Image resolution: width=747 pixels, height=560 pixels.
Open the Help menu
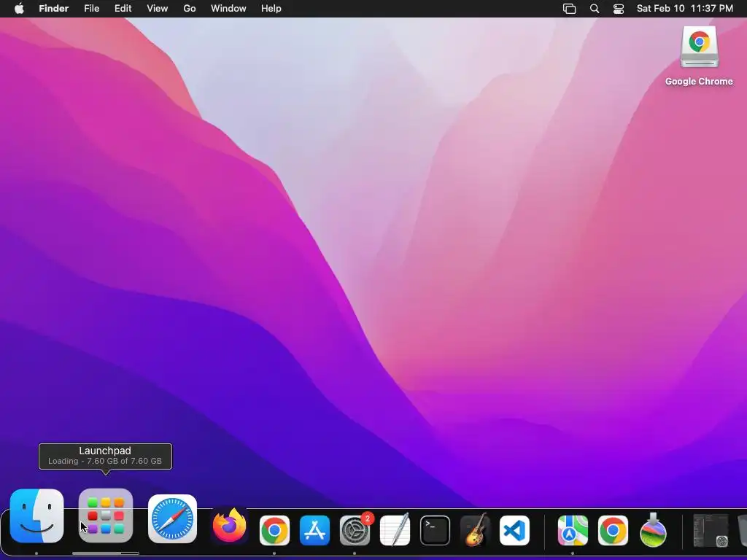click(x=271, y=9)
